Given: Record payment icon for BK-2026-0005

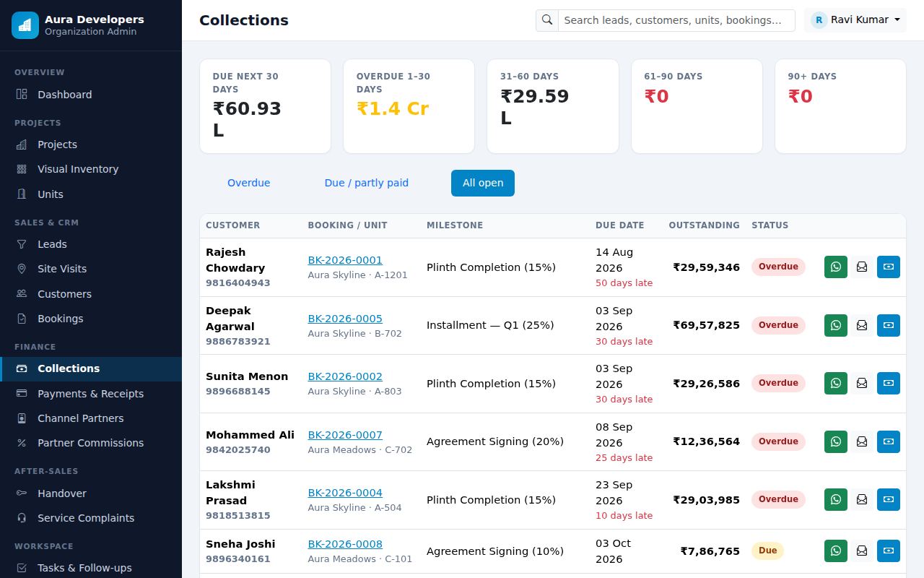Looking at the screenshot, I should (x=889, y=325).
